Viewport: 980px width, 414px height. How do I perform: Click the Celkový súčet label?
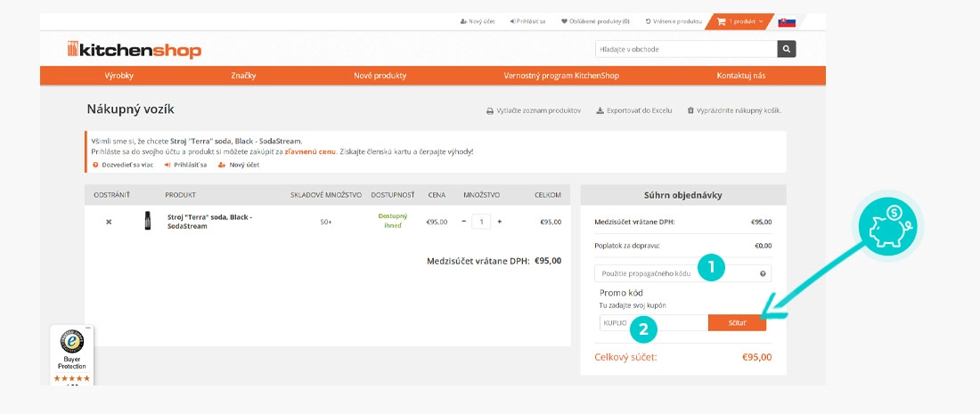625,358
